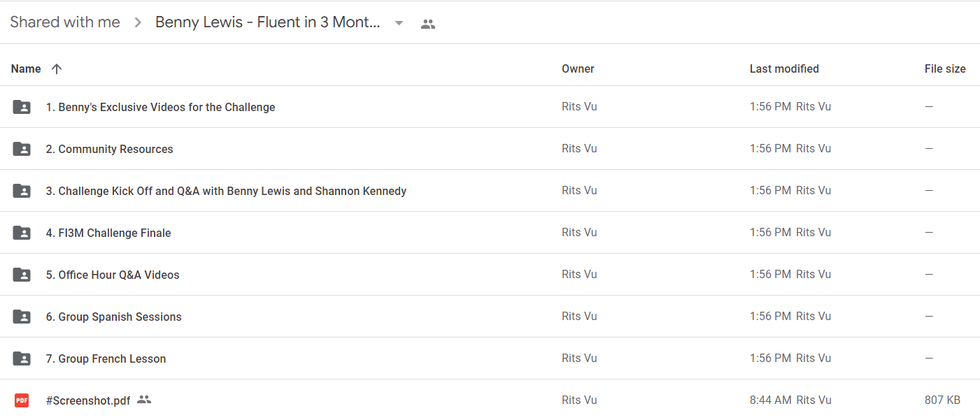Sort by the Last modified column header
Image resolution: width=980 pixels, height=420 pixels.
(784, 68)
